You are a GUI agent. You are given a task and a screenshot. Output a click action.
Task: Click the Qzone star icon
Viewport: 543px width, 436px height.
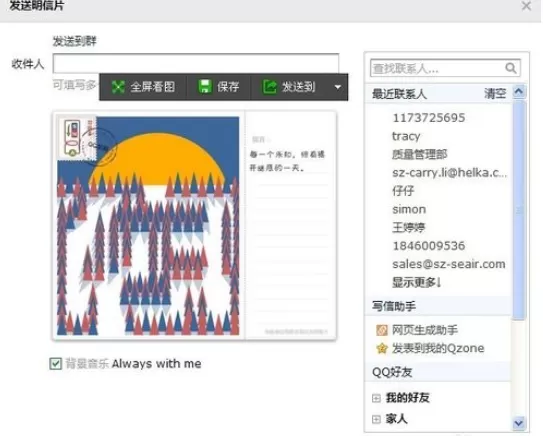click(382, 348)
